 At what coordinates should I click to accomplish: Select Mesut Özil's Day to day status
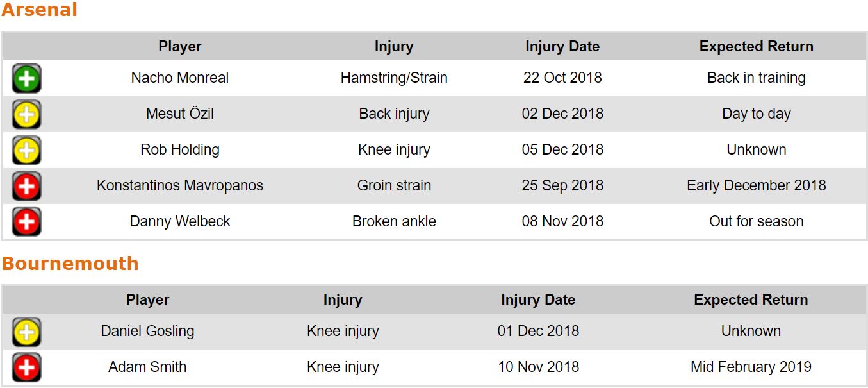[756, 114]
